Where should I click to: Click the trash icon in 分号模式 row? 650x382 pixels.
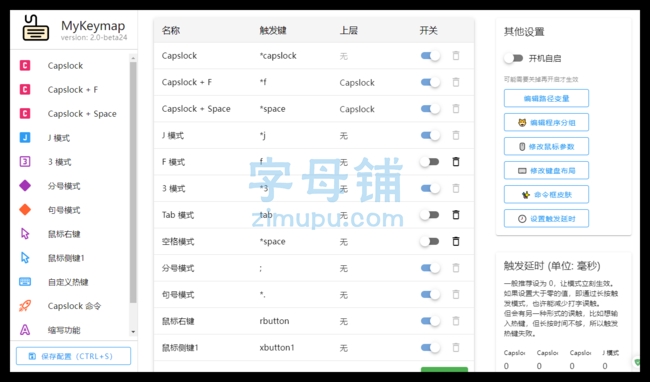[456, 268]
